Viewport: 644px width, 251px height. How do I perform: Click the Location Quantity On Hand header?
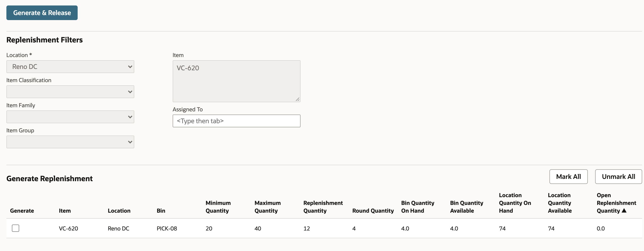[515, 203]
